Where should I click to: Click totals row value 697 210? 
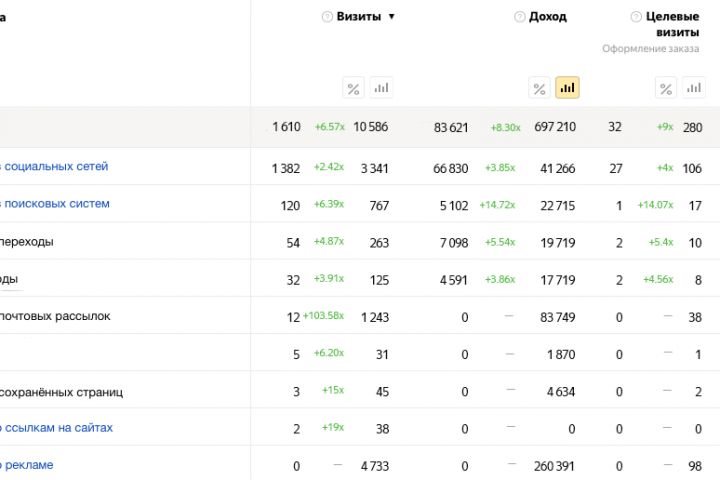click(555, 127)
